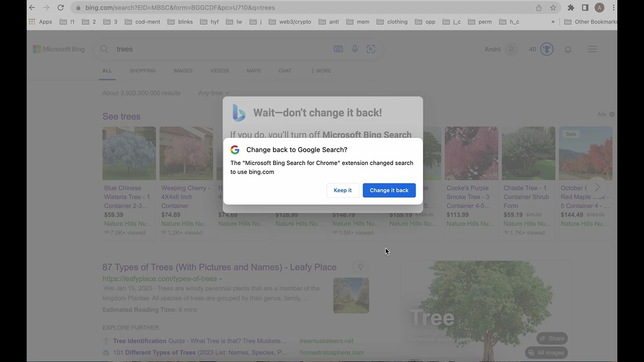Open Other Bookmarks folder
Viewport: 644px width, 362px height.
pyautogui.click(x=591, y=22)
